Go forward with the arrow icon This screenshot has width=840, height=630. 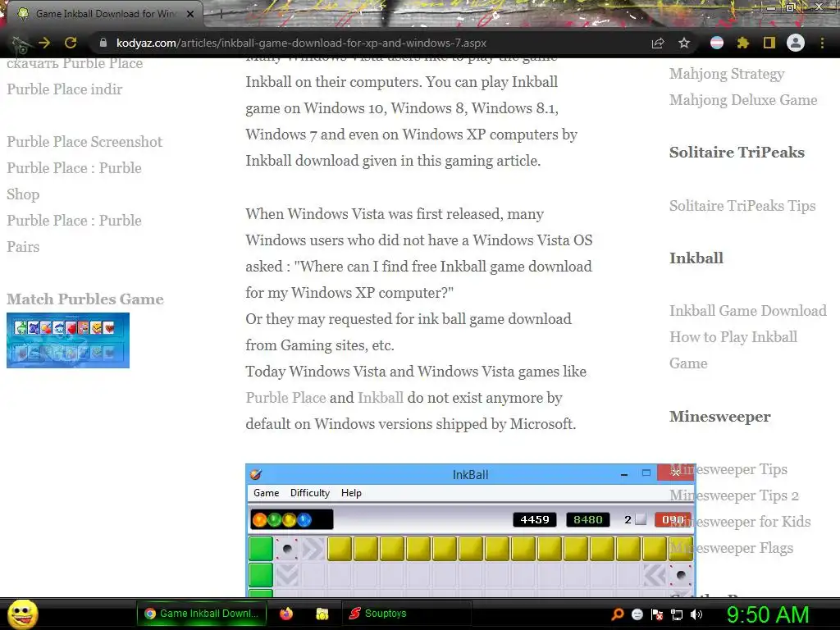coord(44,43)
